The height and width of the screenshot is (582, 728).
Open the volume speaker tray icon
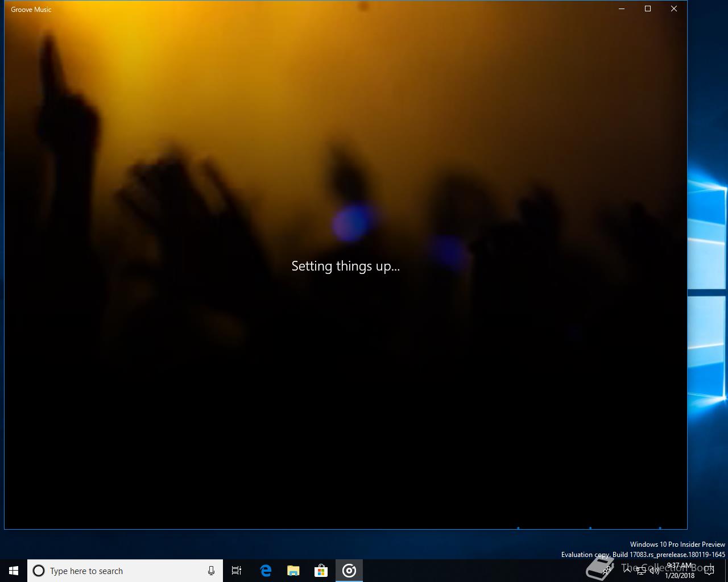[655, 570]
